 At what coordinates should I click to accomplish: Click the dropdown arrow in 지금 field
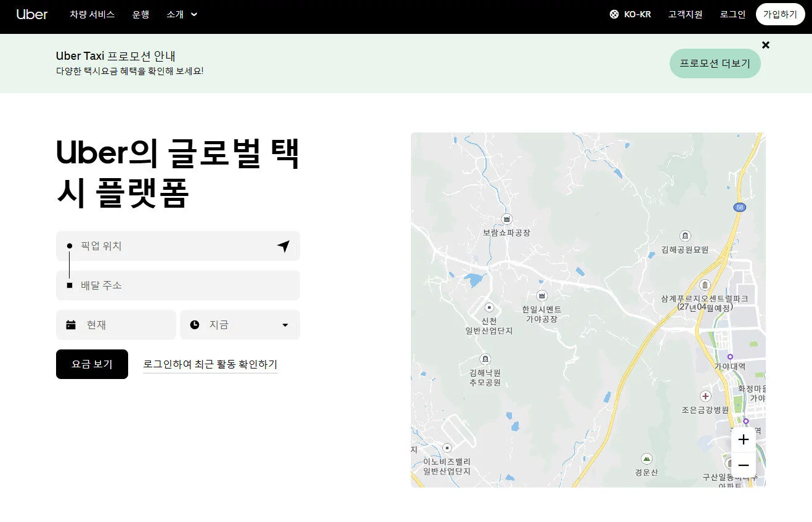[x=285, y=325]
